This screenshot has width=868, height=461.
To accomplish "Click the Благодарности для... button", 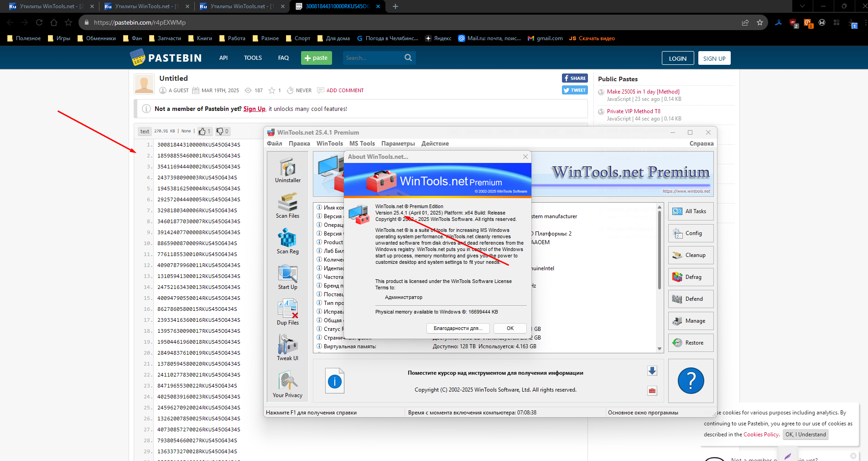I will click(x=458, y=328).
